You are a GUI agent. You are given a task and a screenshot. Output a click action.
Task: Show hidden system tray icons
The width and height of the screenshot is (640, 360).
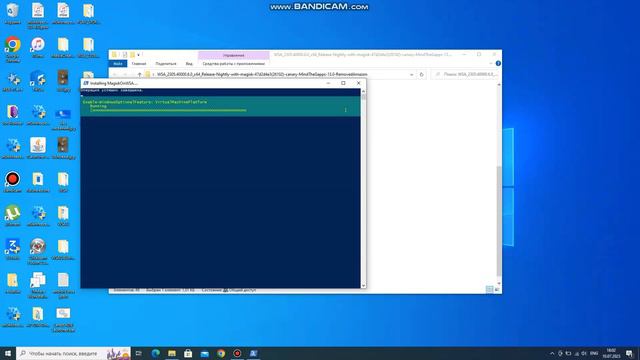tap(552, 353)
